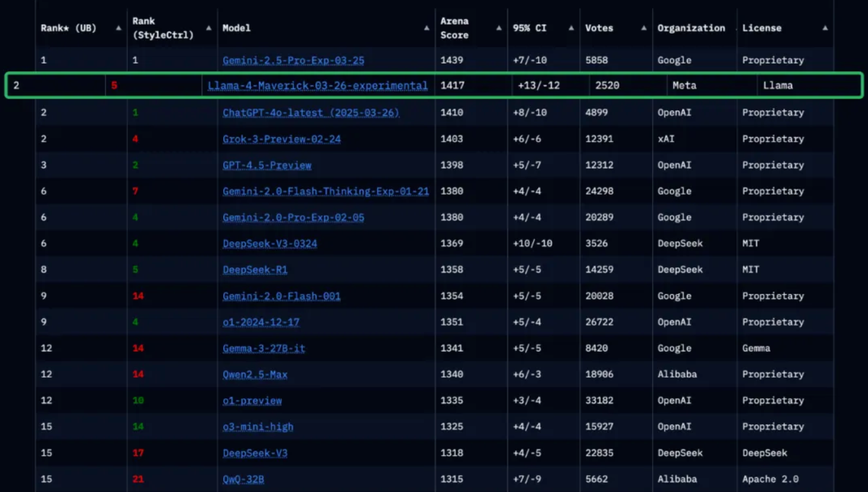Click votes value 26722
Screen dimensions: 868x492
pos(600,322)
